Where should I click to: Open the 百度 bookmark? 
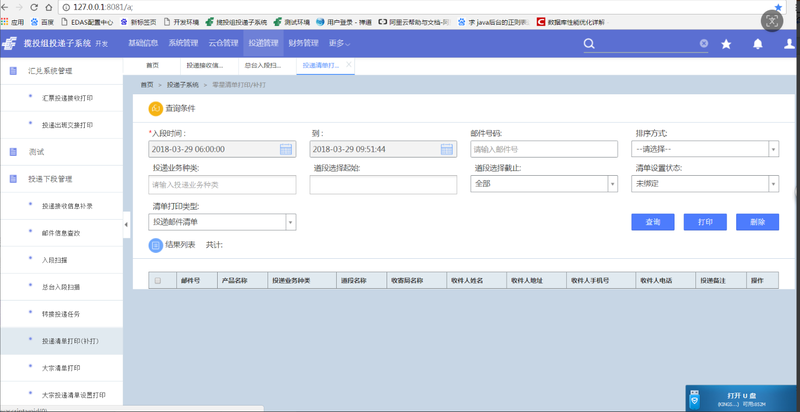(x=43, y=22)
